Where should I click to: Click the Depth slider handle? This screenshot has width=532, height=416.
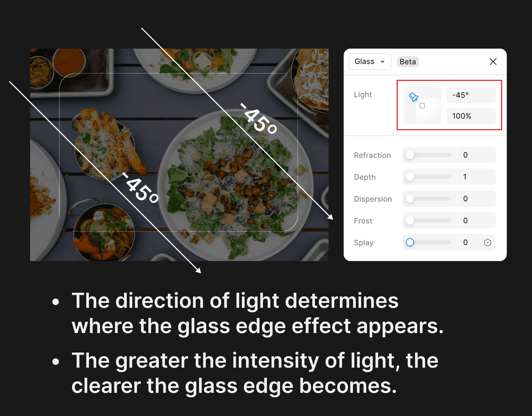pos(410,177)
